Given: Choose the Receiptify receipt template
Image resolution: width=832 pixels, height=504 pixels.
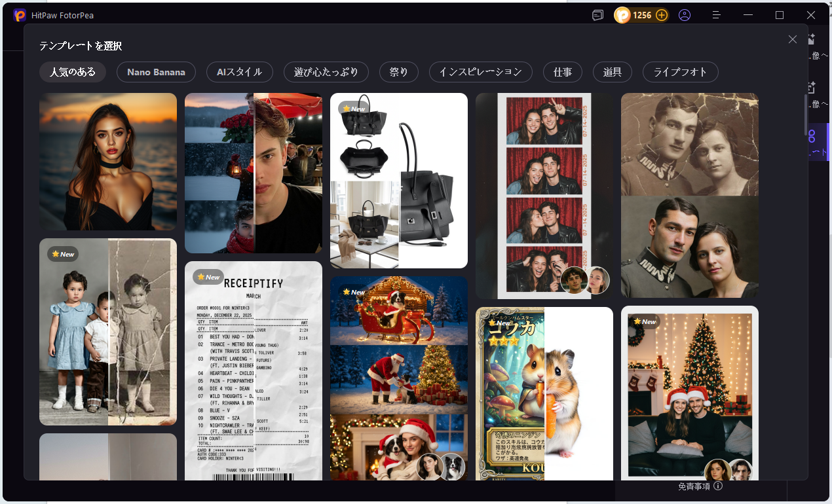Looking at the screenshot, I should [254, 370].
